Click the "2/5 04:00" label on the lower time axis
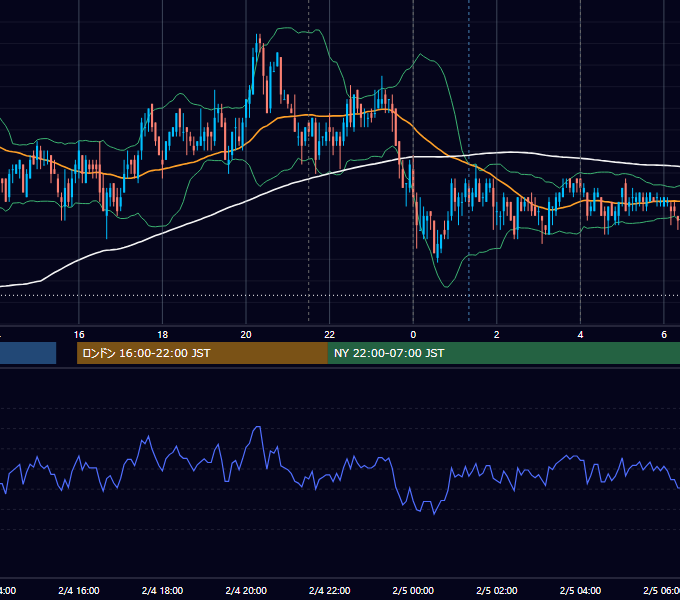The width and height of the screenshot is (680, 600). [580, 591]
